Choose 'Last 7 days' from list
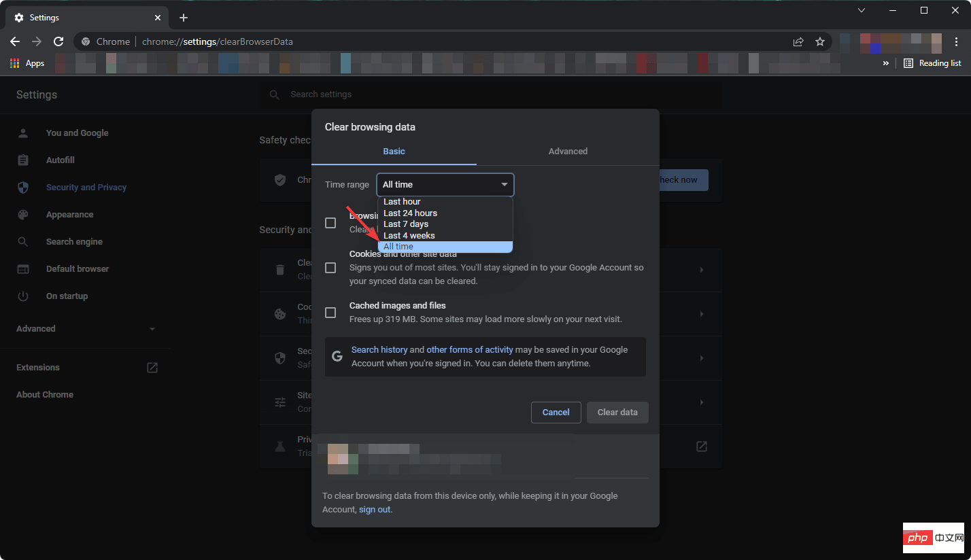971x560 pixels. [x=406, y=224]
